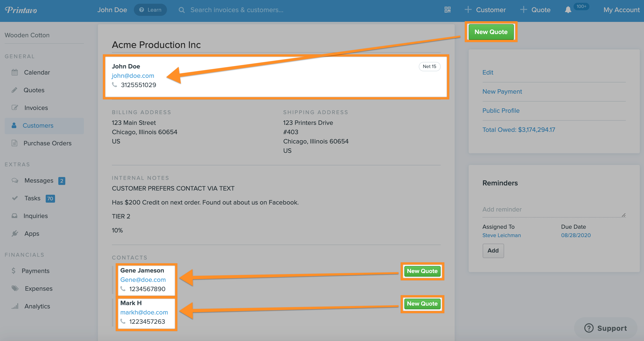Screen dimensions: 644x341
Task: Click the Payments dollar icon
Action: [x=14, y=271]
